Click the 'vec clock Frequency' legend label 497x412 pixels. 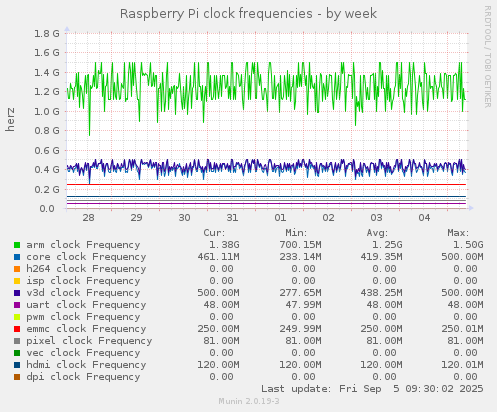click(x=83, y=353)
